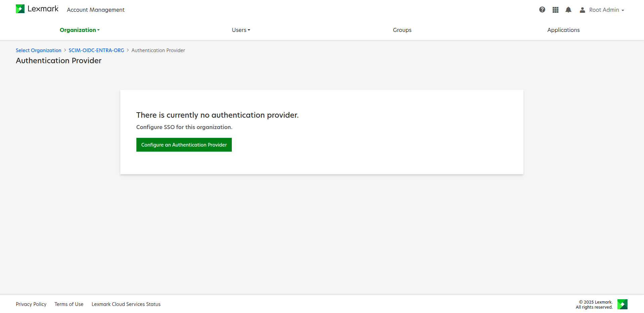Click the Authentication Provider page heading

point(59,61)
